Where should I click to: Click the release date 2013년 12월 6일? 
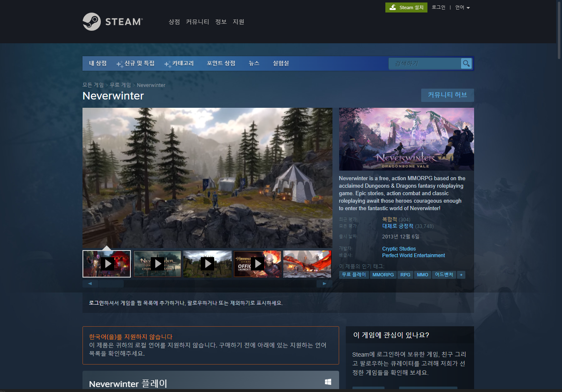(401, 236)
